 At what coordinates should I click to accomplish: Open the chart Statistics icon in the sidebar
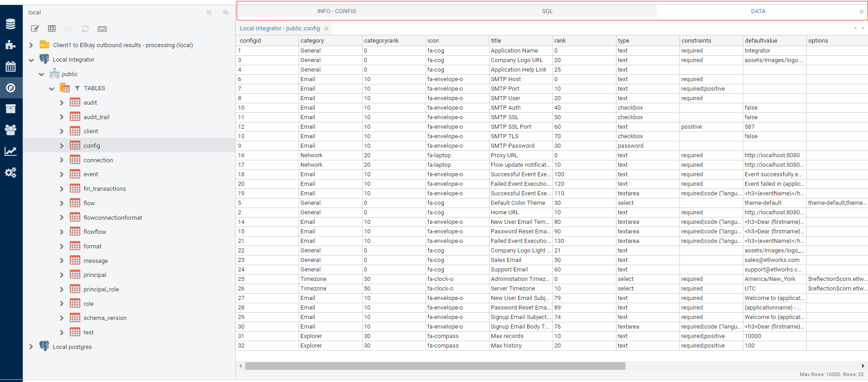tap(10, 151)
